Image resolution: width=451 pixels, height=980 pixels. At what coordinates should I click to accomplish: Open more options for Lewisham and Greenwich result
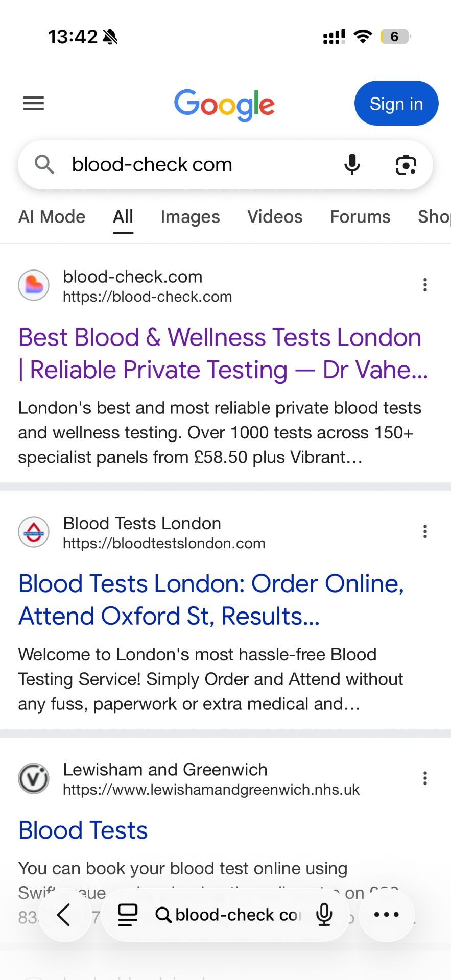point(425,778)
